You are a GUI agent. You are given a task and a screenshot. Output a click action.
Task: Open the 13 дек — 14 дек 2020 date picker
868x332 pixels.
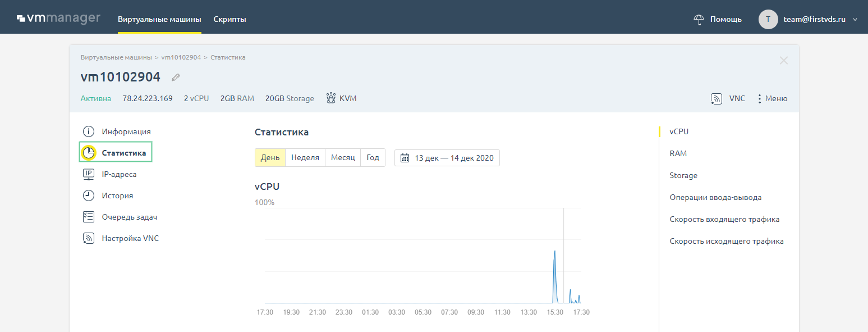click(447, 158)
